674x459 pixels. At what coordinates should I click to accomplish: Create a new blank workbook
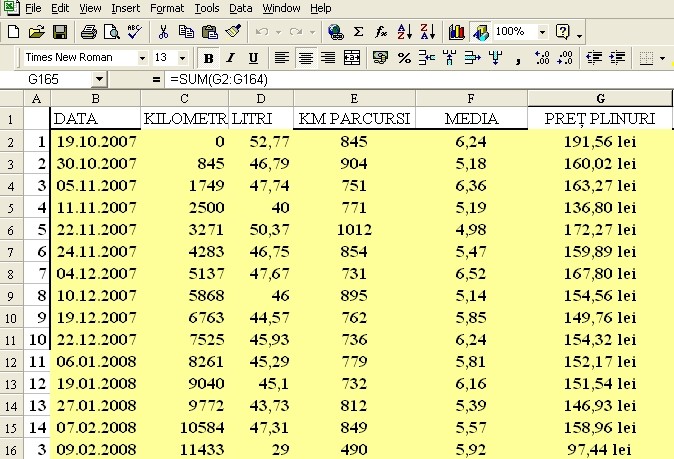pyautogui.click(x=14, y=32)
